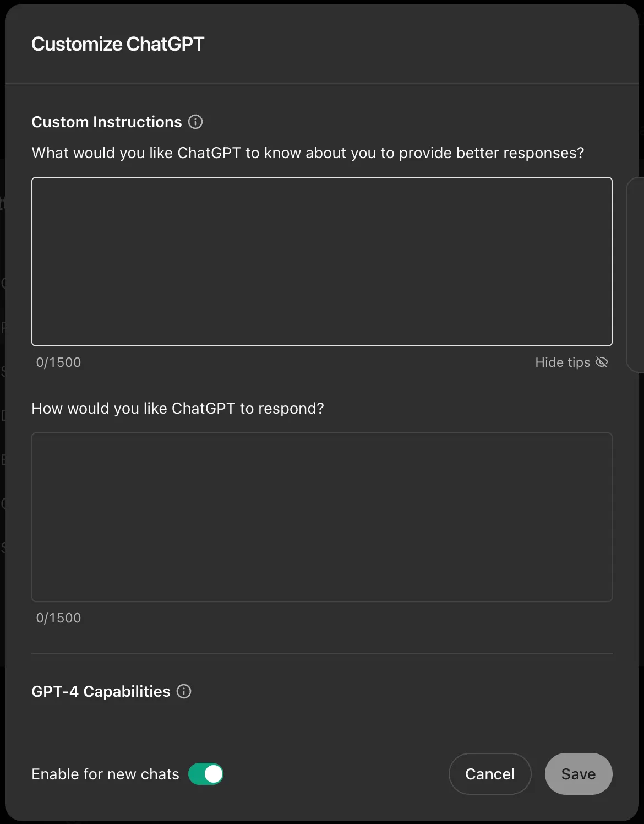This screenshot has height=824, width=644.
Task: Click the upper 0/1500 character counter
Action: [x=58, y=362]
